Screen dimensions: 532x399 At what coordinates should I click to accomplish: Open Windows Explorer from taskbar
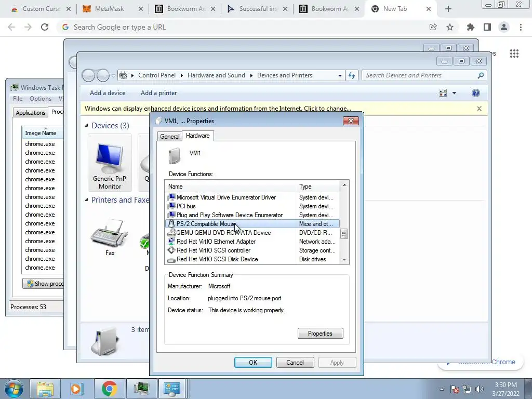pyautogui.click(x=45, y=389)
